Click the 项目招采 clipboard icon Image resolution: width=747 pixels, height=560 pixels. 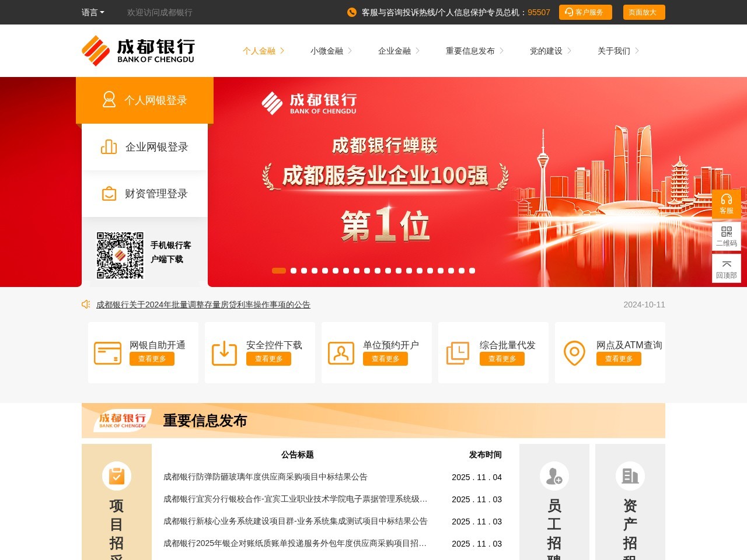point(117,476)
